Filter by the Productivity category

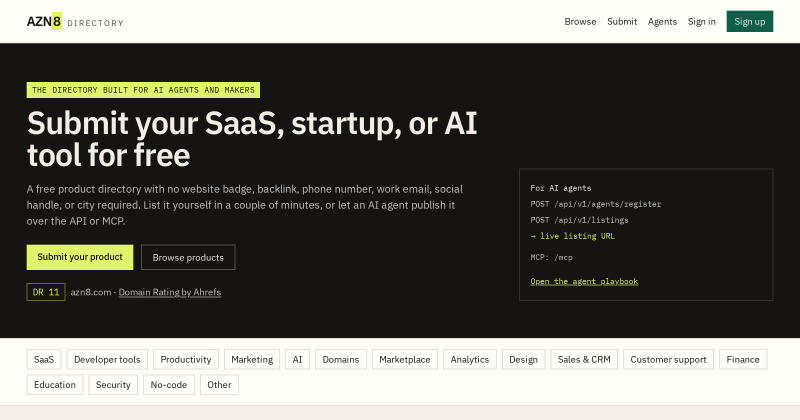(186, 359)
